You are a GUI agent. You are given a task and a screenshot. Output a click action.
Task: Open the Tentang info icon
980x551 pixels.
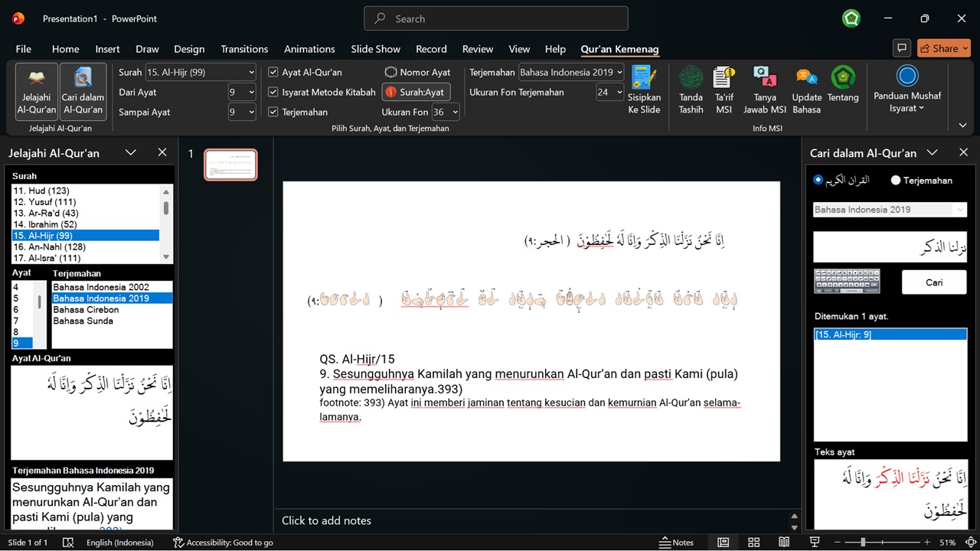842,86
